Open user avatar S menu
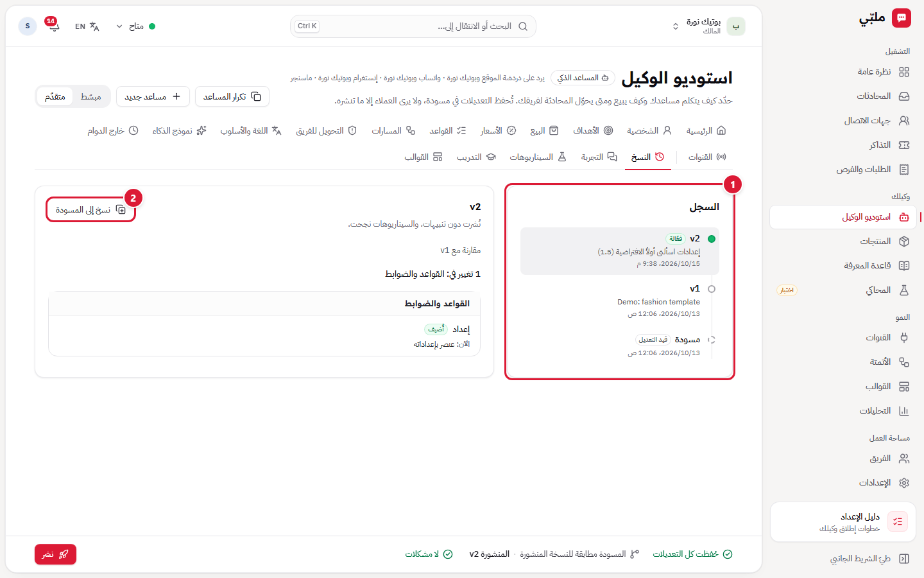Screen dimensions: 924x578 click(x=28, y=26)
